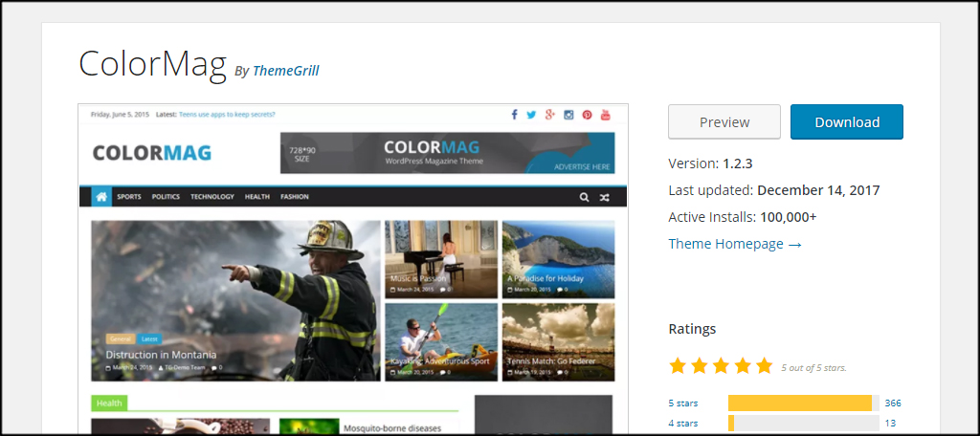980x436 pixels.
Task: Click the home icon in navigation bar
Action: [x=101, y=197]
